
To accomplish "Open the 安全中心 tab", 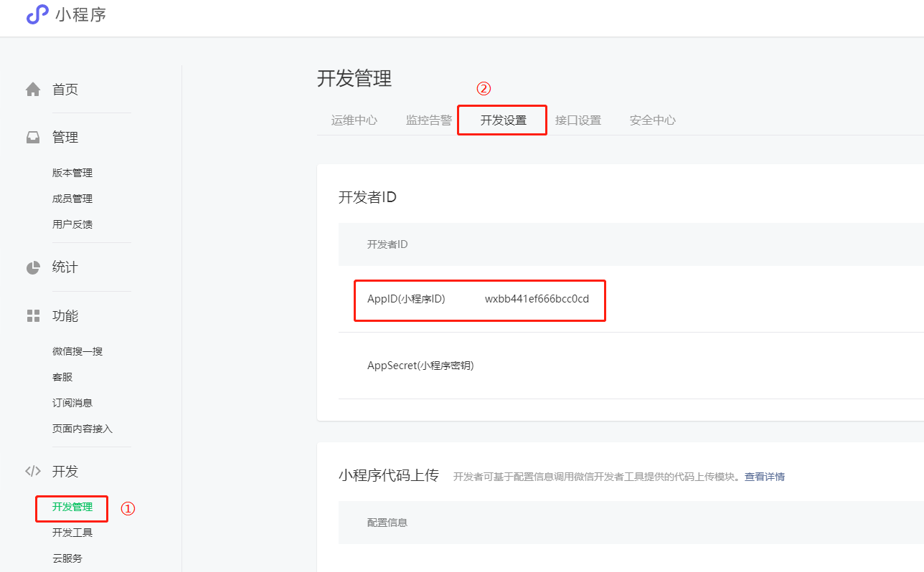I will click(x=652, y=120).
